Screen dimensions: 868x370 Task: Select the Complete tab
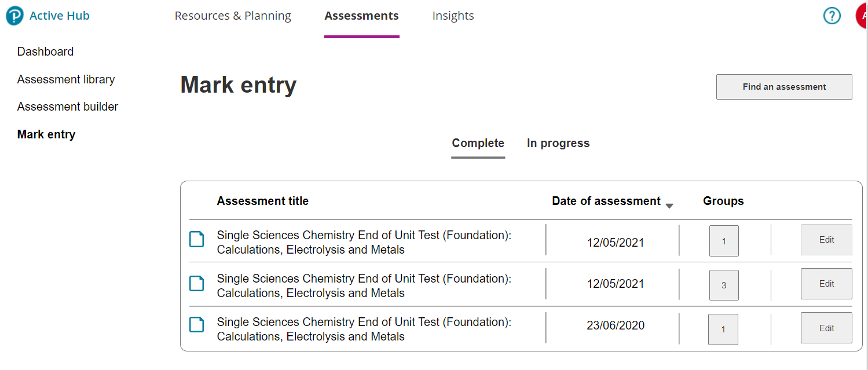[478, 143]
